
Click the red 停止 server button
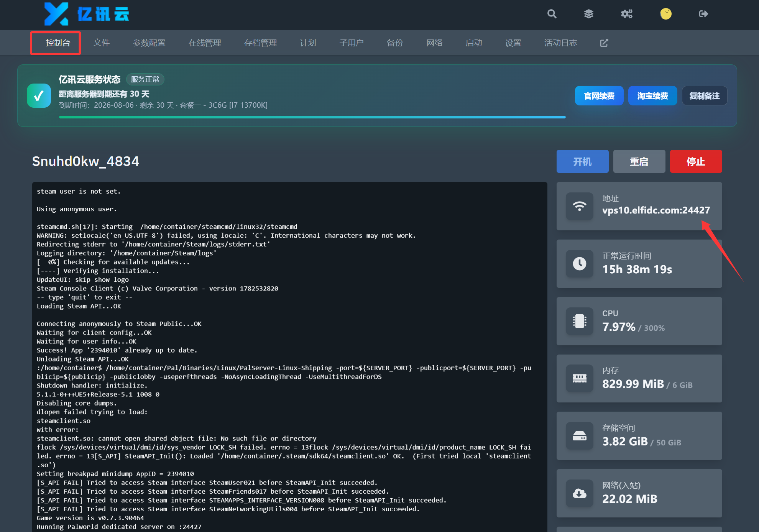(x=696, y=161)
